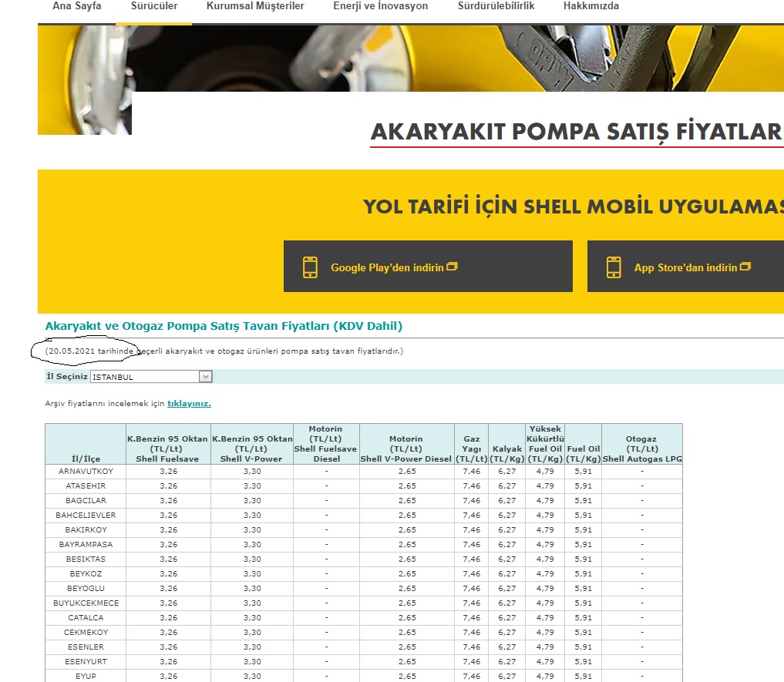Screen dimensions: 784x682
Task: Go to Sürdürülebilirlik navigation item
Action: 496,6
